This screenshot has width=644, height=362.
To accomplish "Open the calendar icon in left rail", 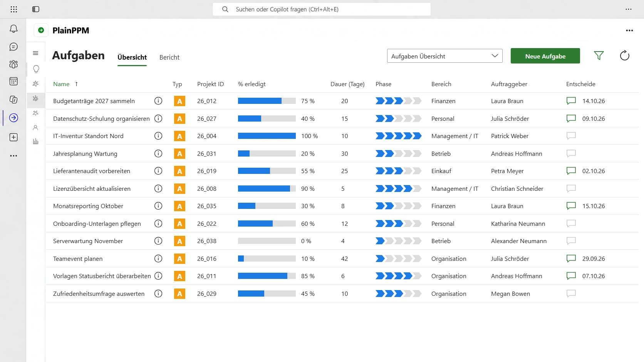I will point(13,82).
